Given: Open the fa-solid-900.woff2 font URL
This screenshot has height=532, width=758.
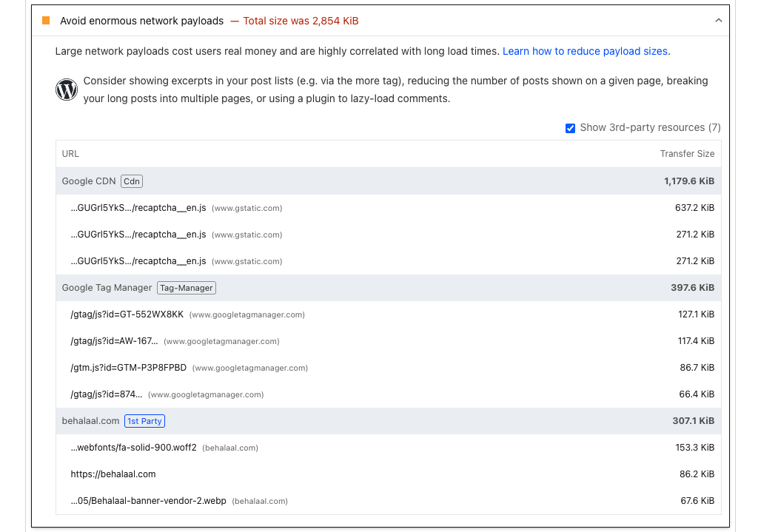Looking at the screenshot, I should pyautogui.click(x=133, y=448).
